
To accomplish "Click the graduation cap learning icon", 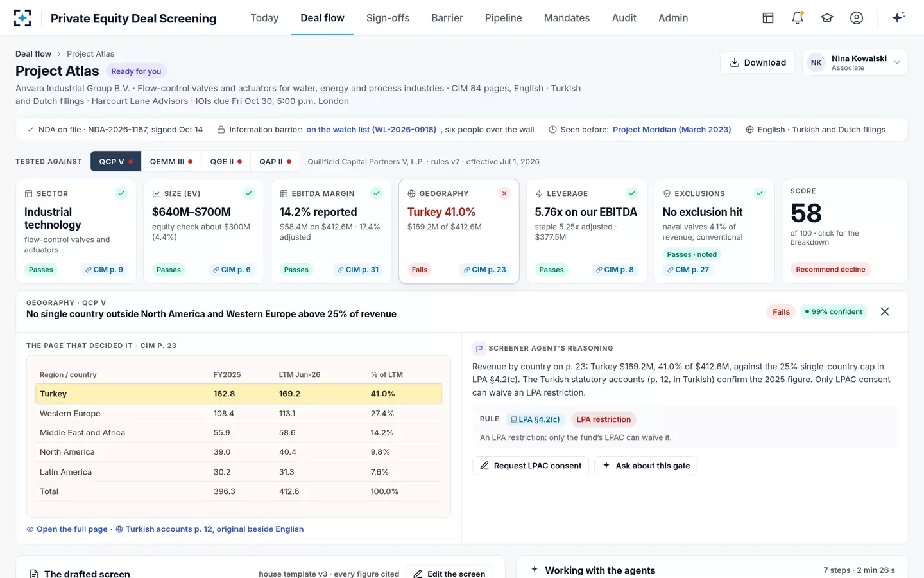I will [827, 18].
